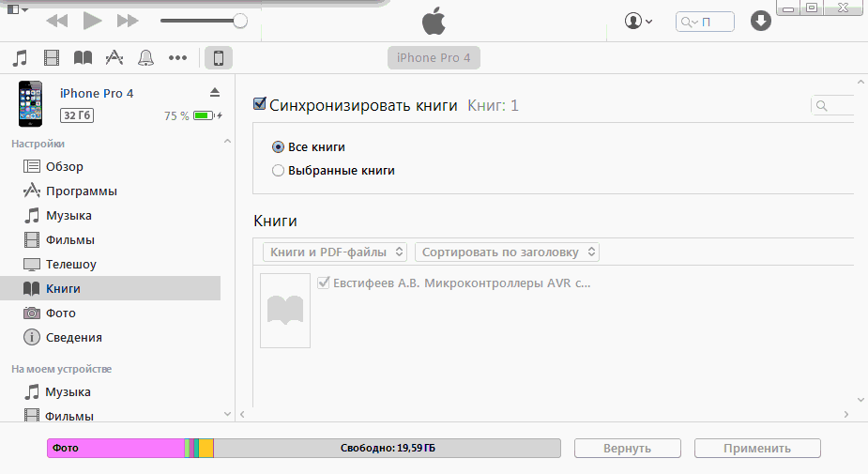Open Программы in the sidebar

[111, 191]
